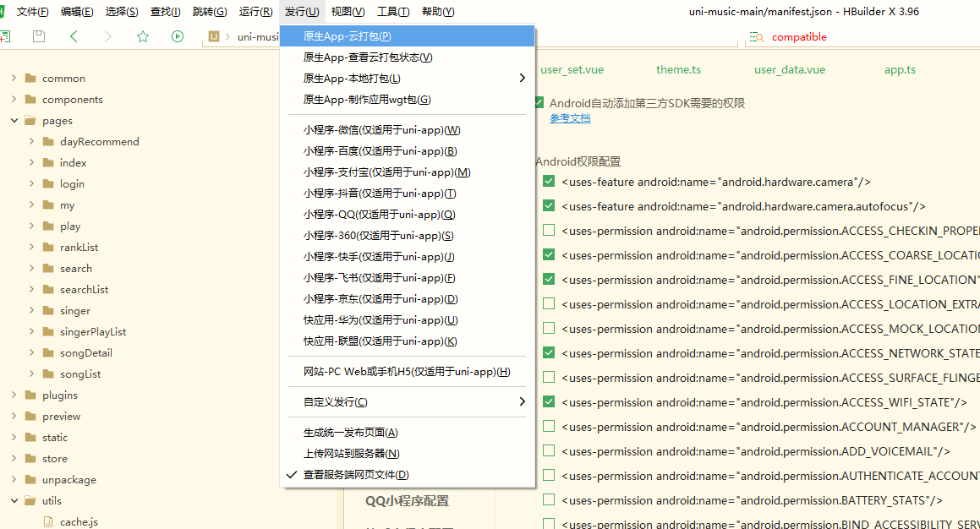Click the common folder icon
The width and height of the screenshot is (980, 529).
point(30,78)
